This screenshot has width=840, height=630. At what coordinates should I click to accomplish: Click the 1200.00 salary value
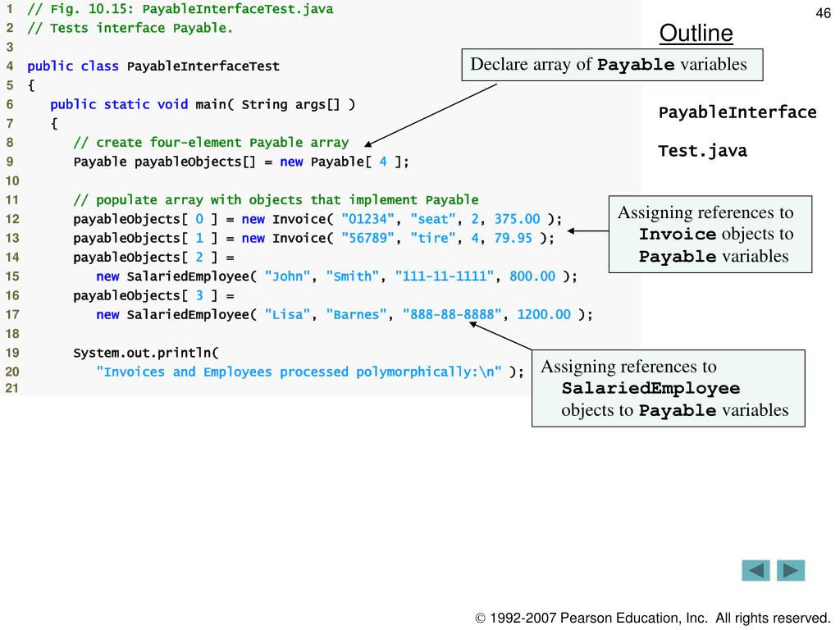coord(544,314)
